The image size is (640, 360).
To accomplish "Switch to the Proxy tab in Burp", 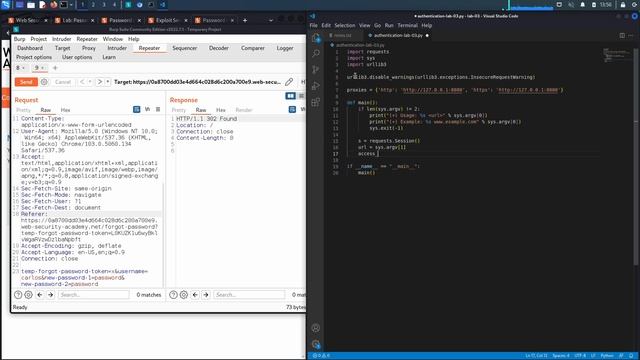I will (x=89, y=48).
